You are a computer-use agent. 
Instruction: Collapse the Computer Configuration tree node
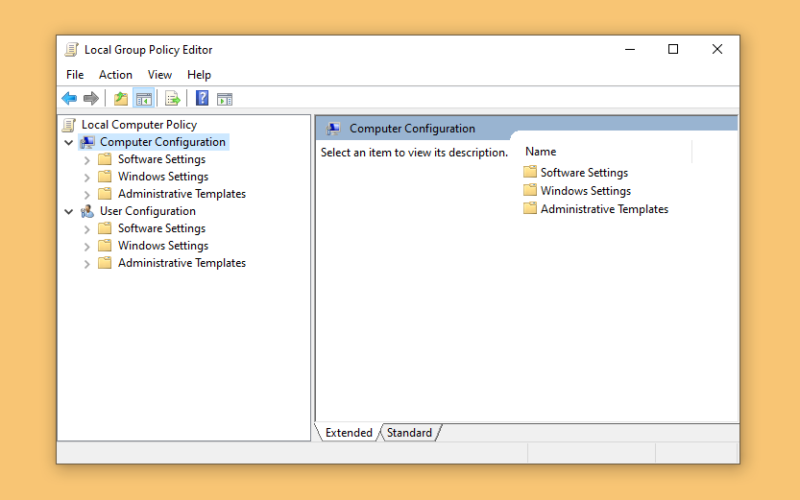[x=69, y=142]
